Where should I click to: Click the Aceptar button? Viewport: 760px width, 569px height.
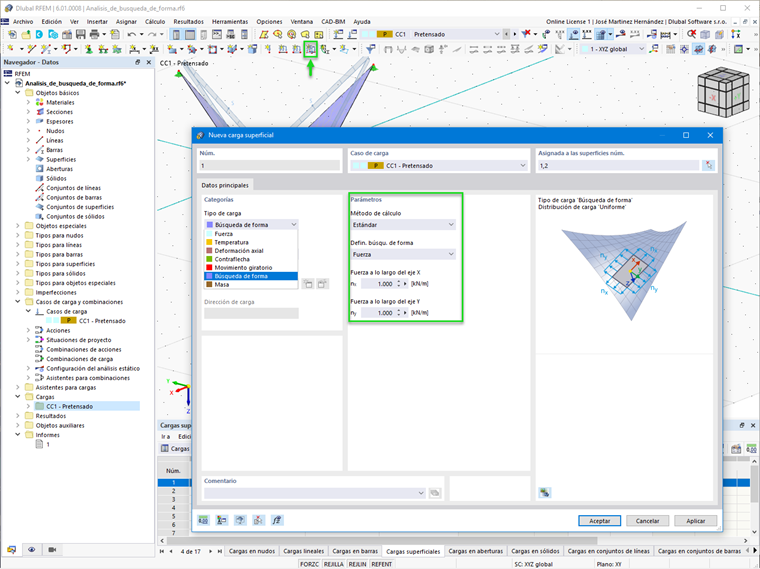pos(600,521)
